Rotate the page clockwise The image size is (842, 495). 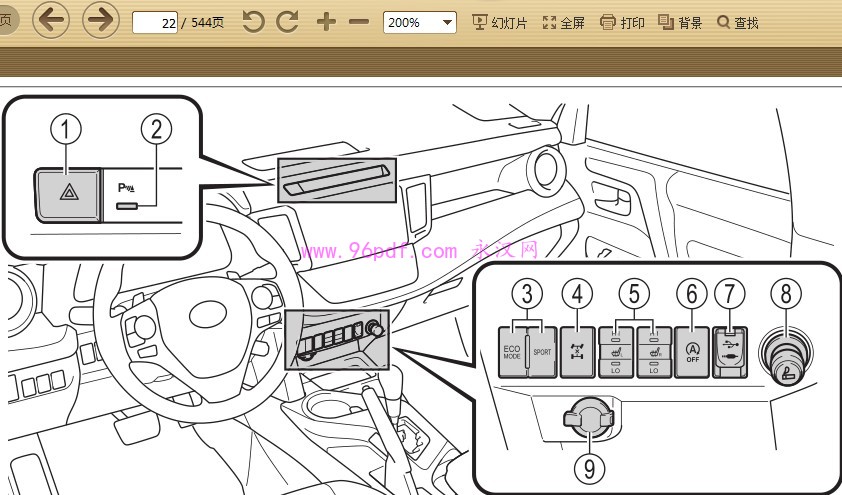[288, 22]
